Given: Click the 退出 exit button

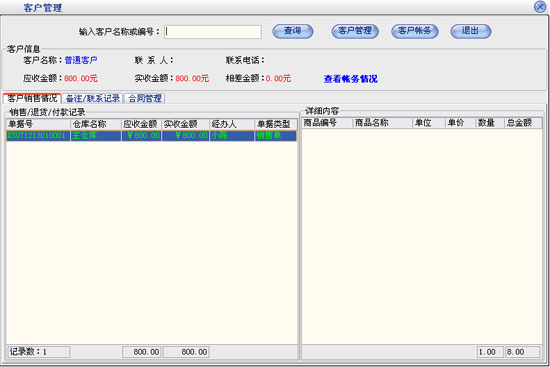Looking at the screenshot, I should 470,31.
